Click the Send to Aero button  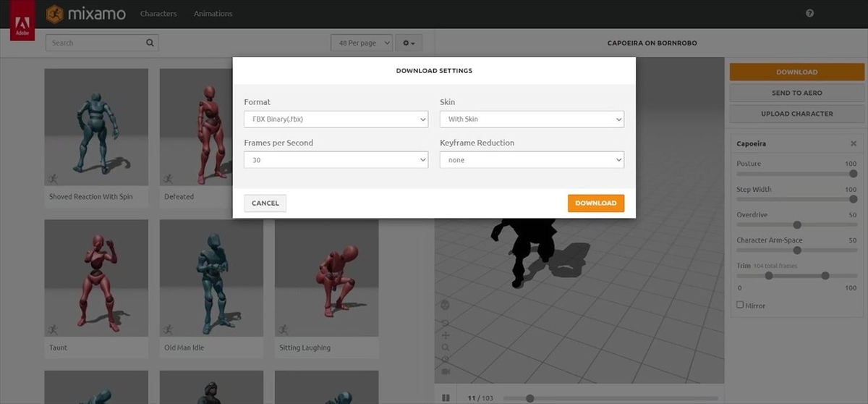pos(797,93)
